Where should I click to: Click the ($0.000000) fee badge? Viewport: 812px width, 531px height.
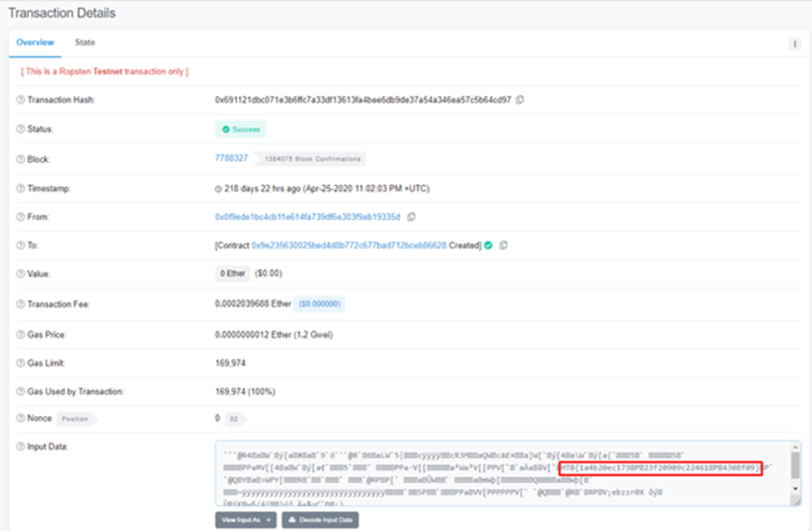coord(320,304)
